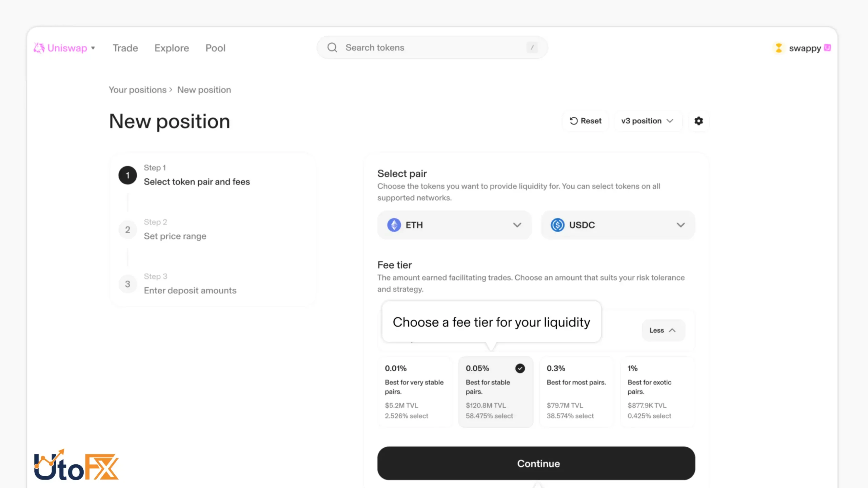This screenshot has height=488, width=868.
Task: Open the ETH token selector dropdown
Action: click(x=454, y=225)
